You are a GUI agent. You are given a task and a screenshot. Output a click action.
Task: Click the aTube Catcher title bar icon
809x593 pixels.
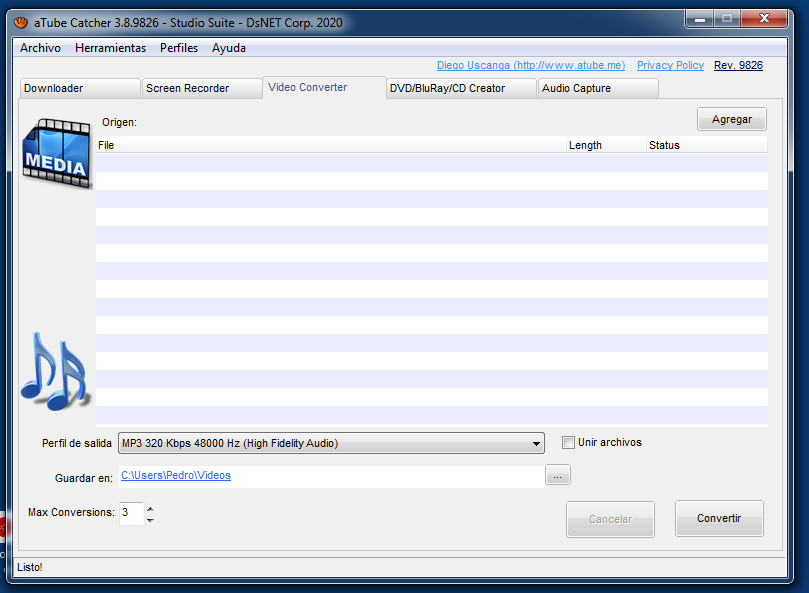click(x=21, y=23)
